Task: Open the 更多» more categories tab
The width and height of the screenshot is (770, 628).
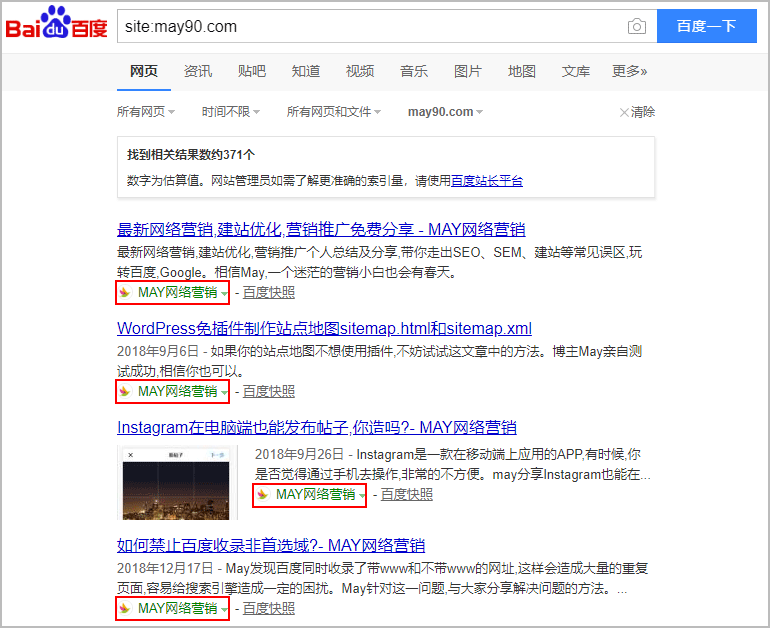Action: pos(630,72)
